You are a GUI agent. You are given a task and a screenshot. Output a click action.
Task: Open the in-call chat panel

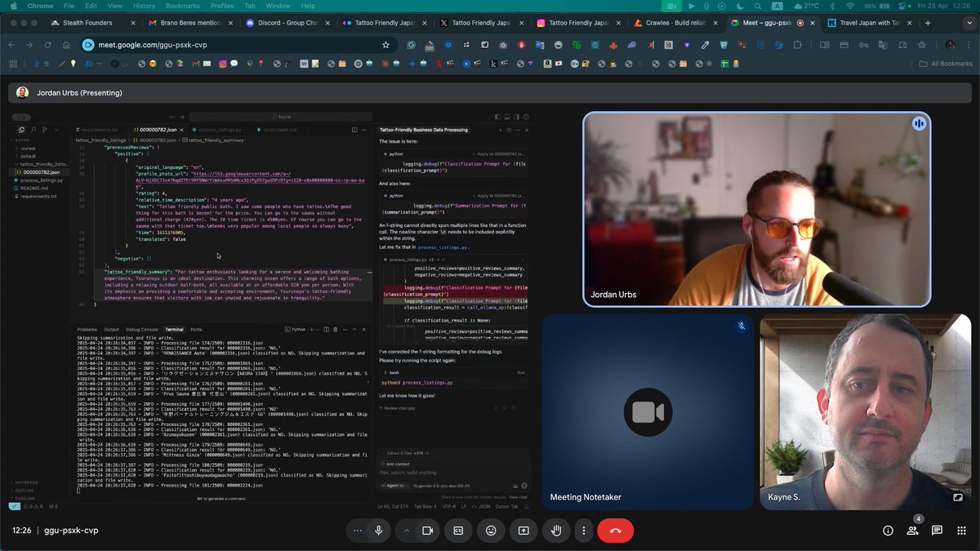coord(937,531)
